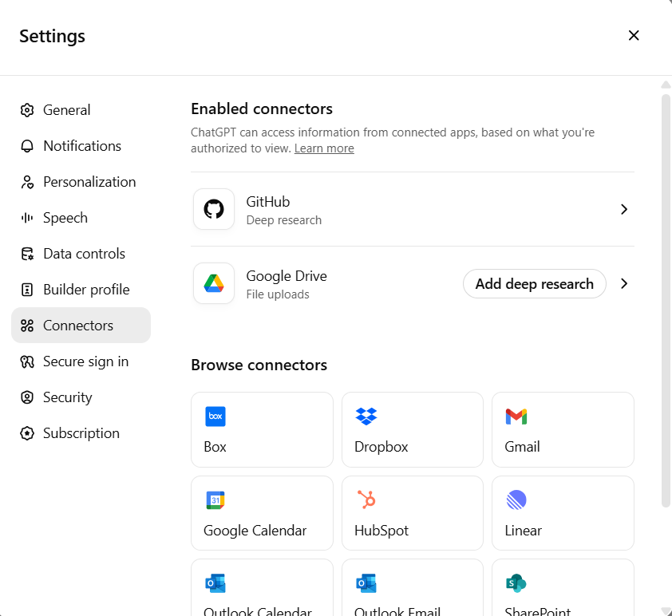Screen dimensions: 672x616
Task: Click the Google Drive logo icon
Action: coord(214,283)
